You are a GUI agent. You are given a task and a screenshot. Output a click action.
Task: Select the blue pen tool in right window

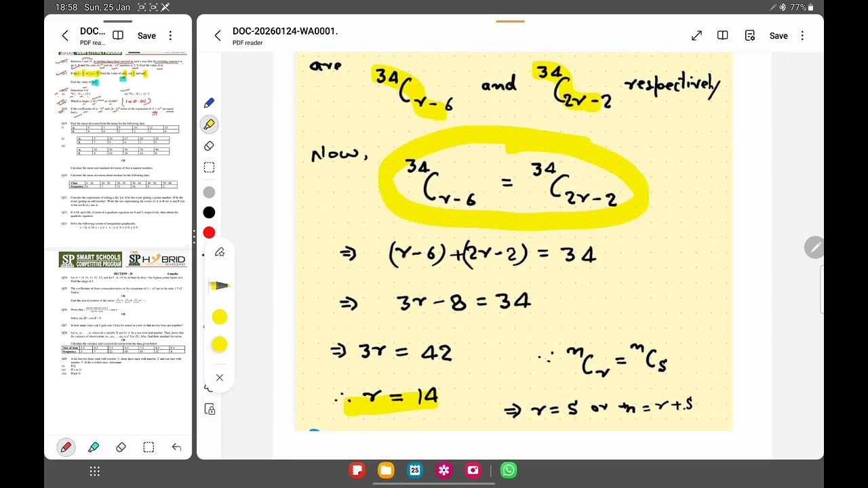pos(209,103)
